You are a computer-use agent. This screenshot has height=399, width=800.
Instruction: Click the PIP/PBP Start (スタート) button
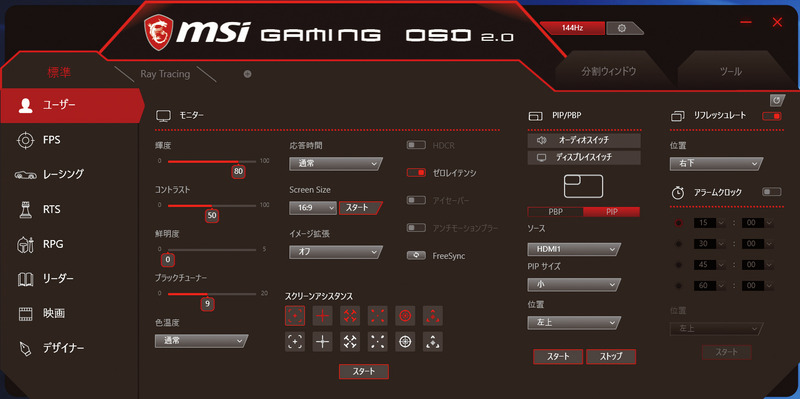(x=558, y=357)
